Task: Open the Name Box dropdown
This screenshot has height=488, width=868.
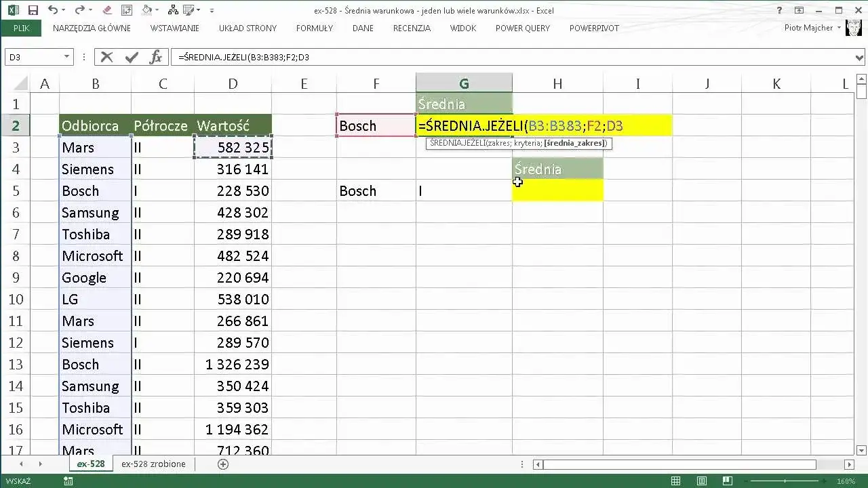Action: [x=66, y=58]
